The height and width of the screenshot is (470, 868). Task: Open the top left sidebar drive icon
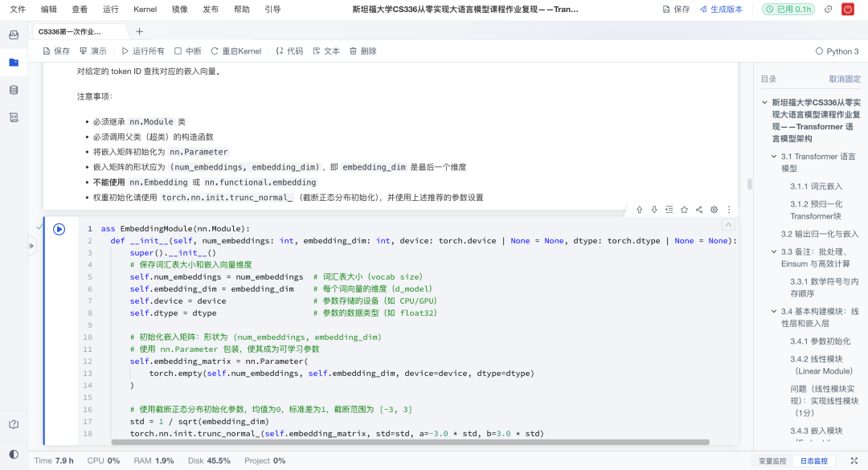14,35
